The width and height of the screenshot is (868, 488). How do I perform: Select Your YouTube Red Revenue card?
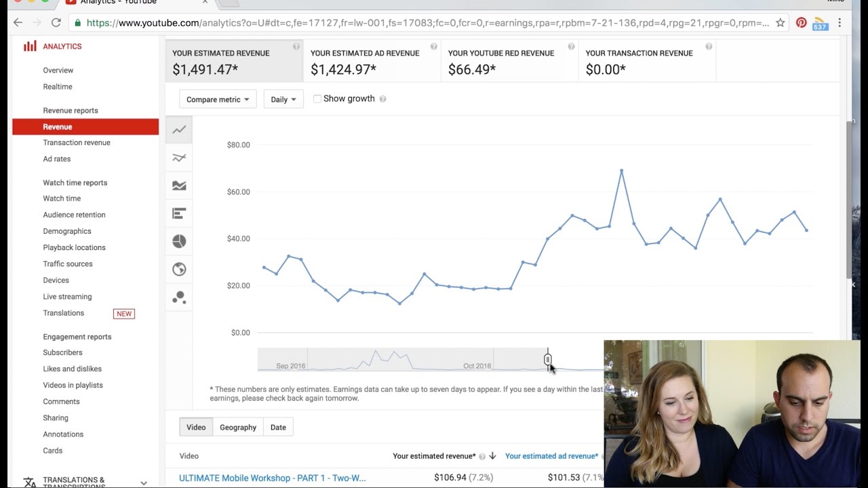(510, 61)
